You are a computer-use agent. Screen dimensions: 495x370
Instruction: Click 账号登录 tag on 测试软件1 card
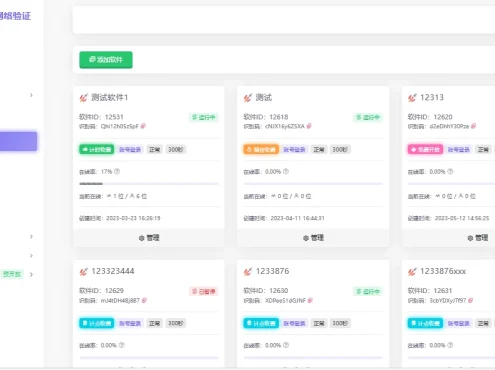coord(130,150)
